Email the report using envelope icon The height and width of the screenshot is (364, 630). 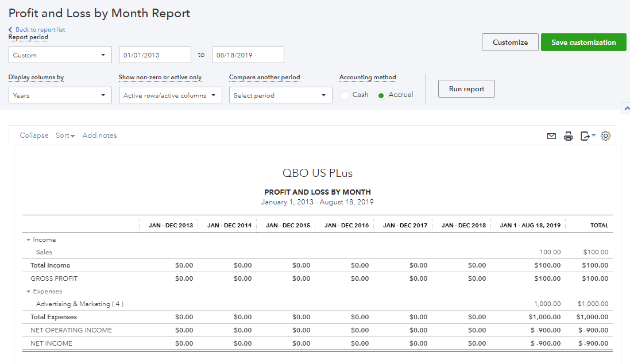click(551, 136)
